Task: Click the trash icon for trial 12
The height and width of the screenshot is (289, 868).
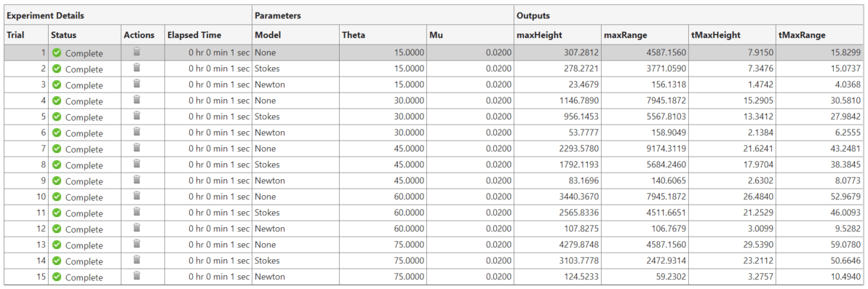Action: coord(137,229)
